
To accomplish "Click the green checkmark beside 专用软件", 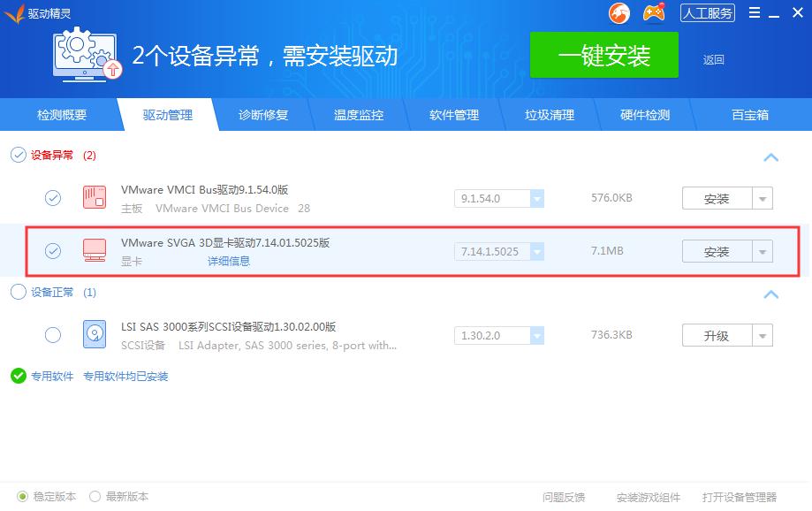I will tap(18, 376).
